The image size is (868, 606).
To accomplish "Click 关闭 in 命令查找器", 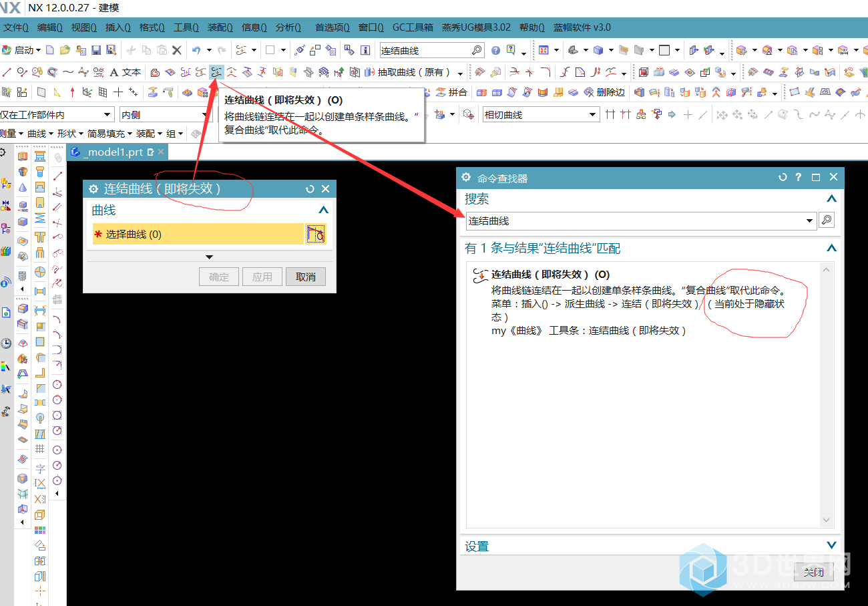I will (x=814, y=573).
